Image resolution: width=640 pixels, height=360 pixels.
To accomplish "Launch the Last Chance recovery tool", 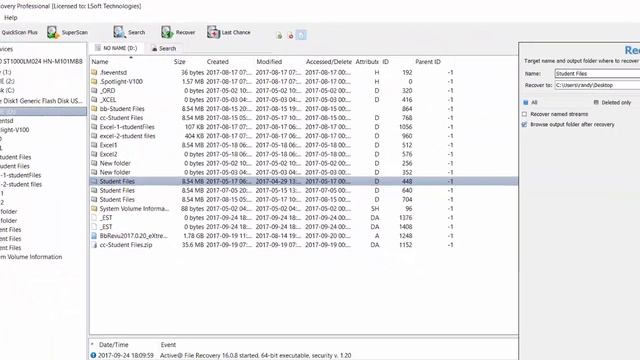I will click(229, 32).
